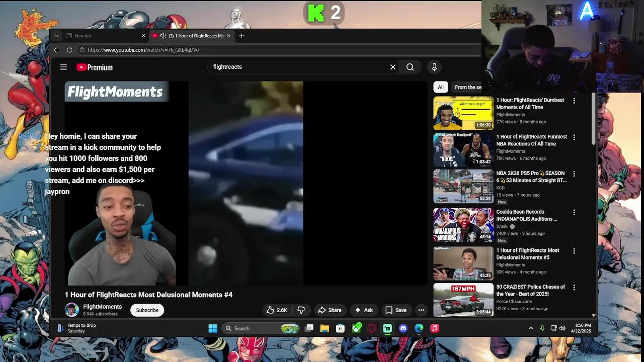Play Most Delusional Moments #5 thumbnail
Image resolution: width=644 pixels, height=362 pixels.
click(463, 263)
